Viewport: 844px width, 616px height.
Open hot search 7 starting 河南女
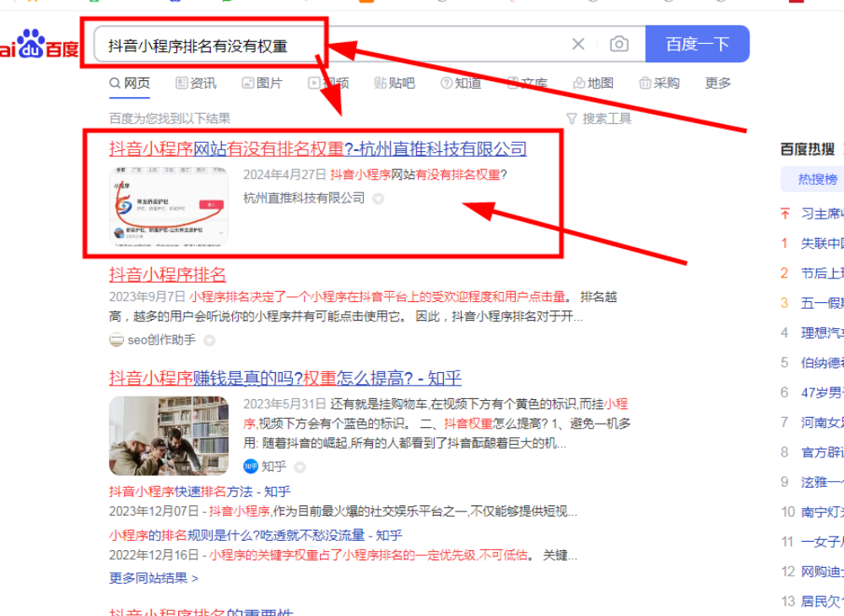click(822, 422)
